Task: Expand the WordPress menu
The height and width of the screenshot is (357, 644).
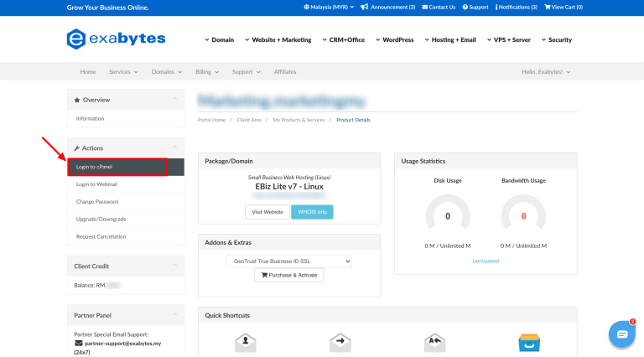Action: 395,39
